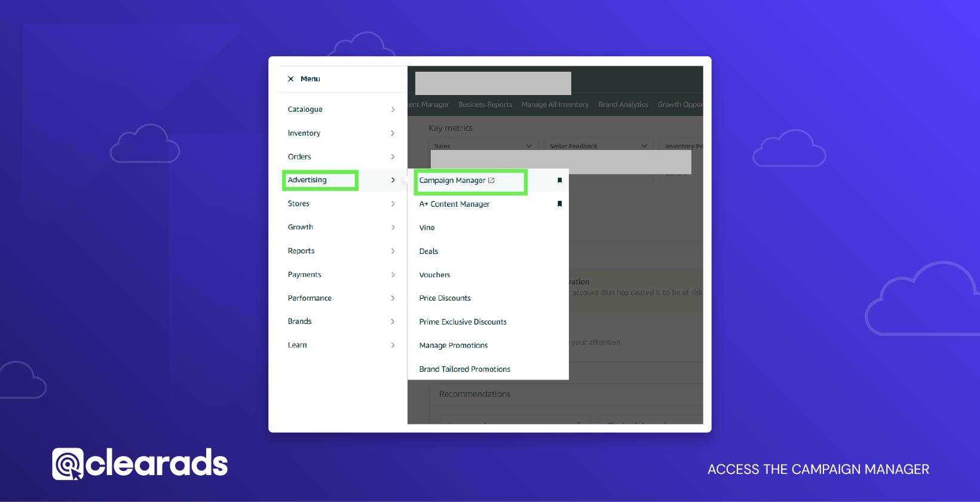Open the Brands menu item

[299, 322]
